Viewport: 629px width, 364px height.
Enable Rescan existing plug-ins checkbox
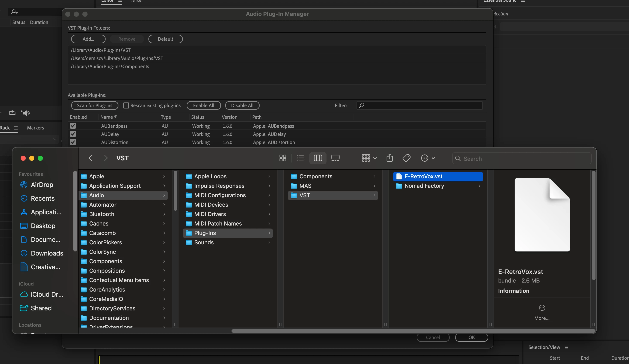tap(126, 105)
